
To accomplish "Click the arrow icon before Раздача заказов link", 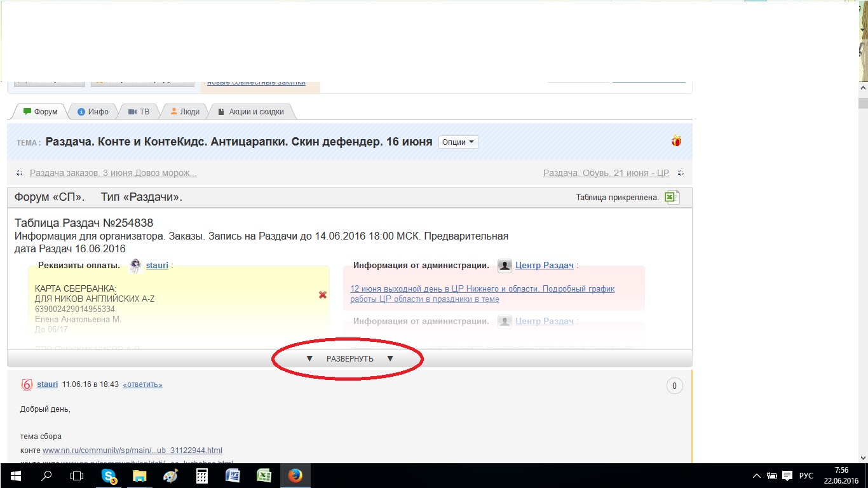I will pyautogui.click(x=20, y=173).
